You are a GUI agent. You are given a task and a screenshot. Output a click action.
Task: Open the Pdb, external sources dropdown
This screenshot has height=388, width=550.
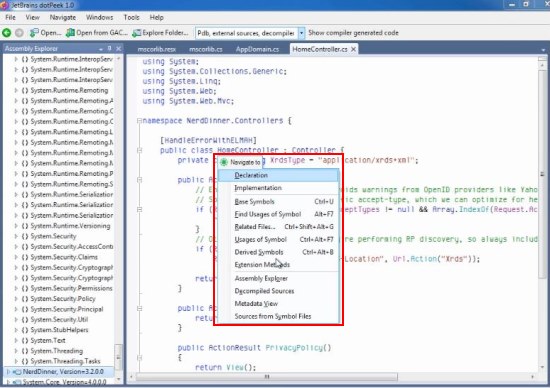pos(301,33)
